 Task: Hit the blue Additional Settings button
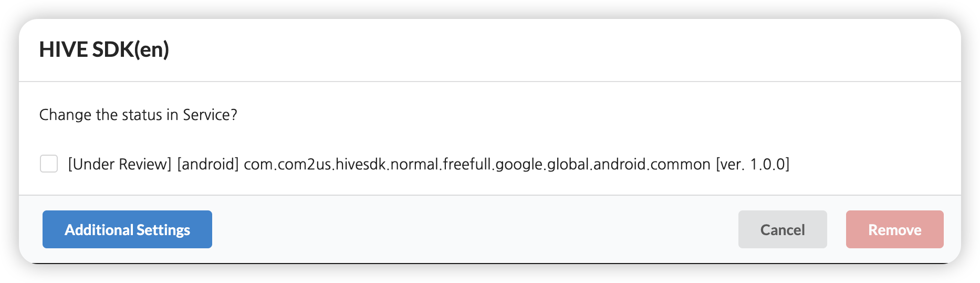click(127, 229)
